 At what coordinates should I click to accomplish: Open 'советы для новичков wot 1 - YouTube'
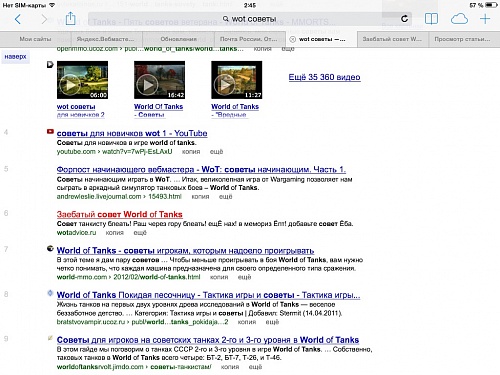[132, 133]
